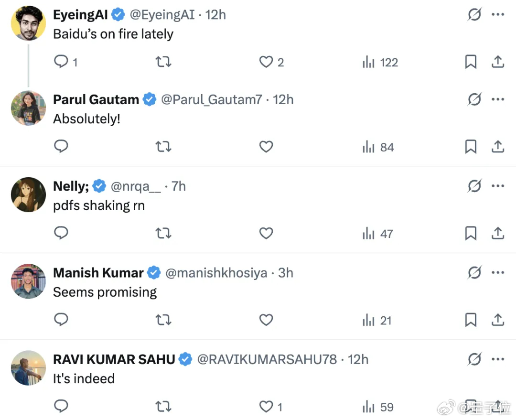Share Nelly's tweet via share icon
The height and width of the screenshot is (420, 516).
click(498, 233)
